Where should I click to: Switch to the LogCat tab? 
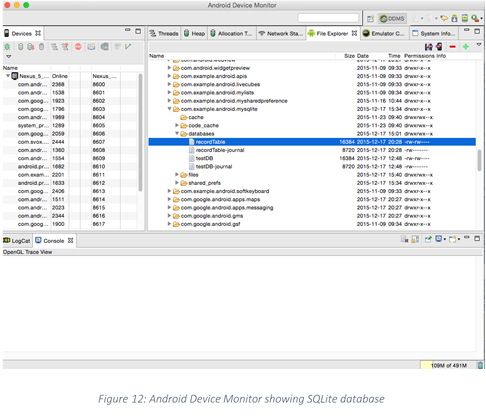(17, 241)
